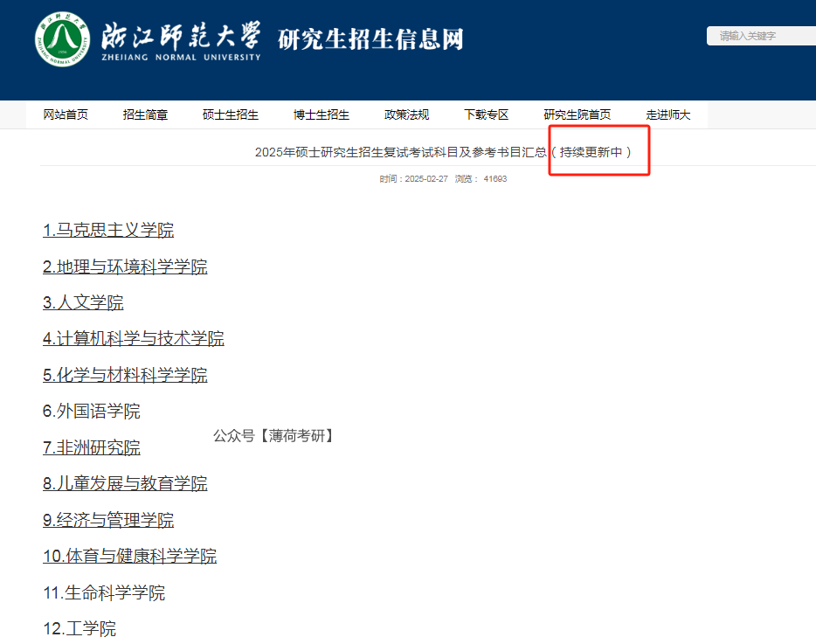Open 9.经济与管理学院 link
Screen dimensions: 816x644
(x=107, y=519)
